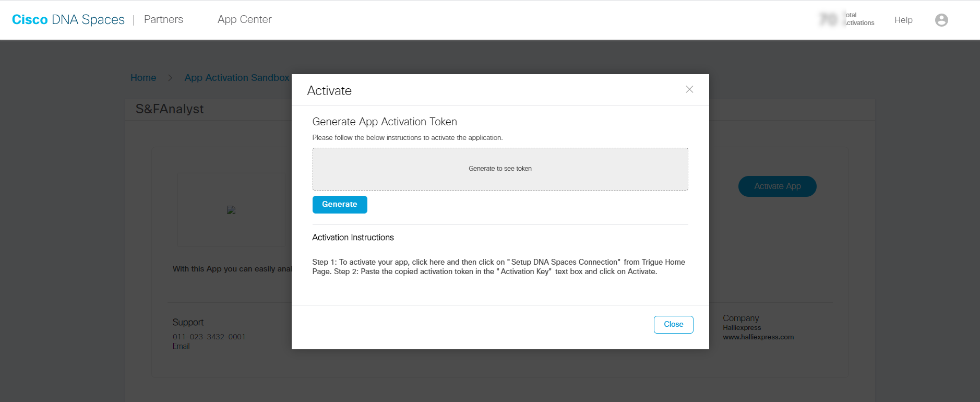Click the 'Generate to see token' box
Screen dimensions: 980x402
click(x=500, y=169)
